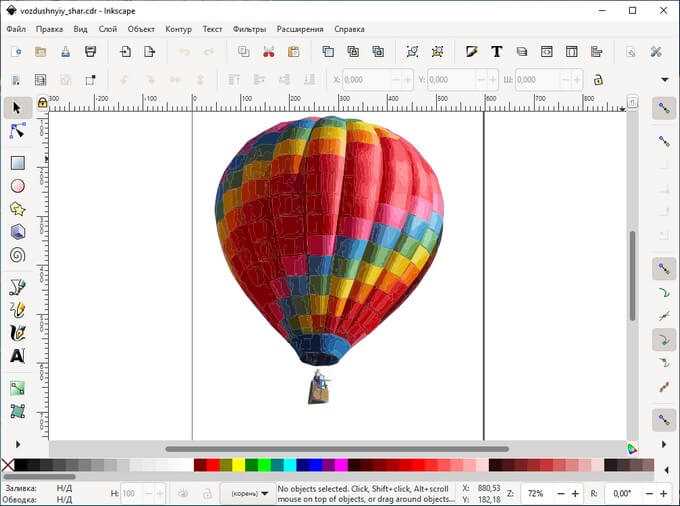Open the palette menu arrow
Viewport: 680px width, 506px height.
pyautogui.click(x=667, y=470)
